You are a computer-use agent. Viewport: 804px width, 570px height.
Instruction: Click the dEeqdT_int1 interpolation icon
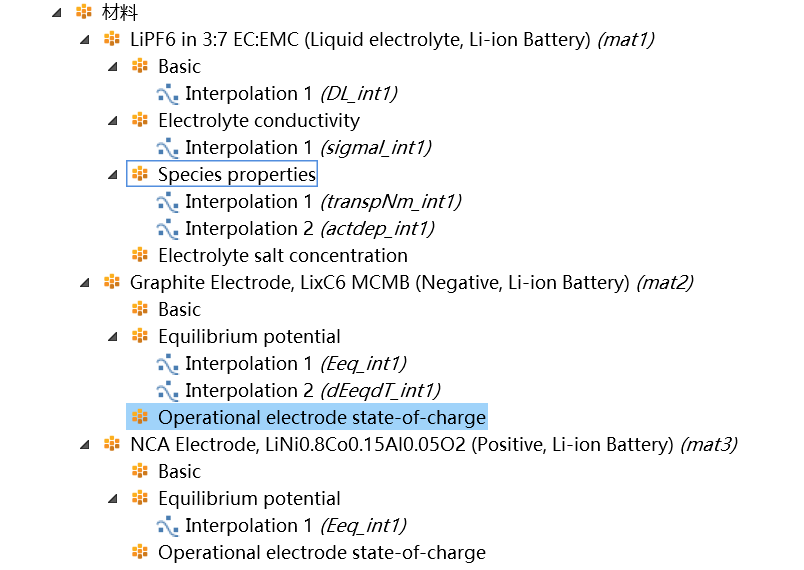click(x=167, y=391)
